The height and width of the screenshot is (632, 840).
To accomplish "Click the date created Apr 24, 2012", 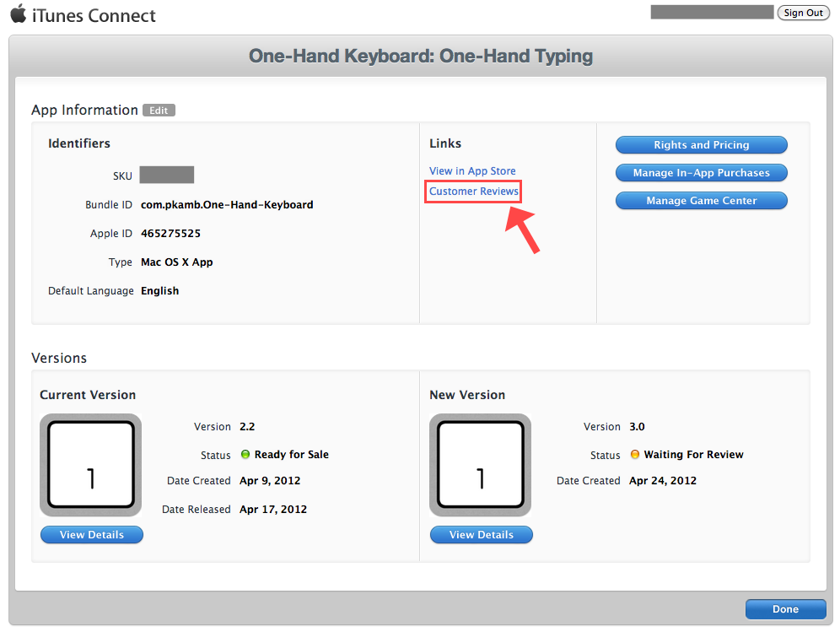I will [663, 481].
